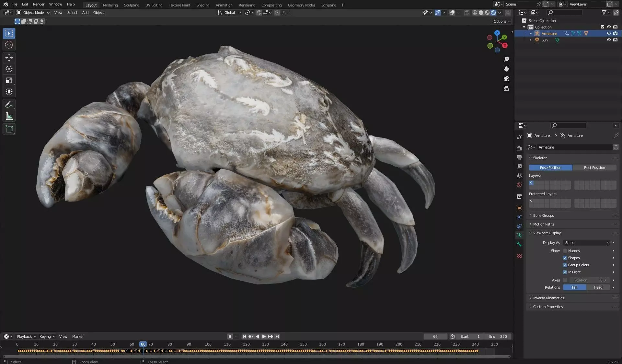This screenshot has width=622, height=364.
Task: Uncheck the Shapes checkbox
Action: (565, 258)
